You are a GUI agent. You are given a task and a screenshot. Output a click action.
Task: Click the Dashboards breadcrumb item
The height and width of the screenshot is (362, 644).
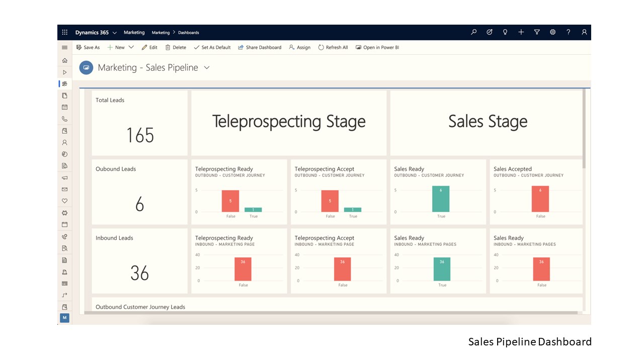point(189,33)
